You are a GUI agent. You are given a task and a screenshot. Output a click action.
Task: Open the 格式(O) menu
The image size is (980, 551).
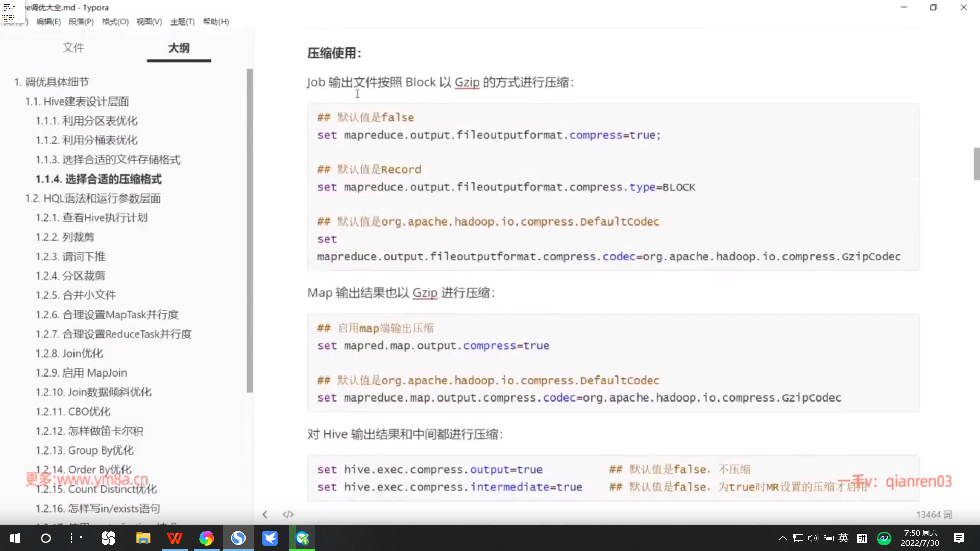click(x=115, y=22)
